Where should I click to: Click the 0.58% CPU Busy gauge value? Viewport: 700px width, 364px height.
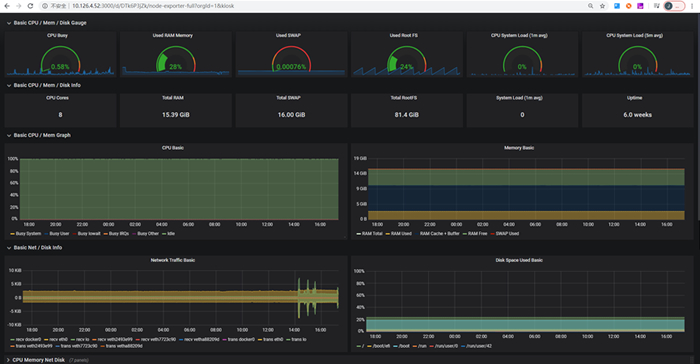point(60,67)
